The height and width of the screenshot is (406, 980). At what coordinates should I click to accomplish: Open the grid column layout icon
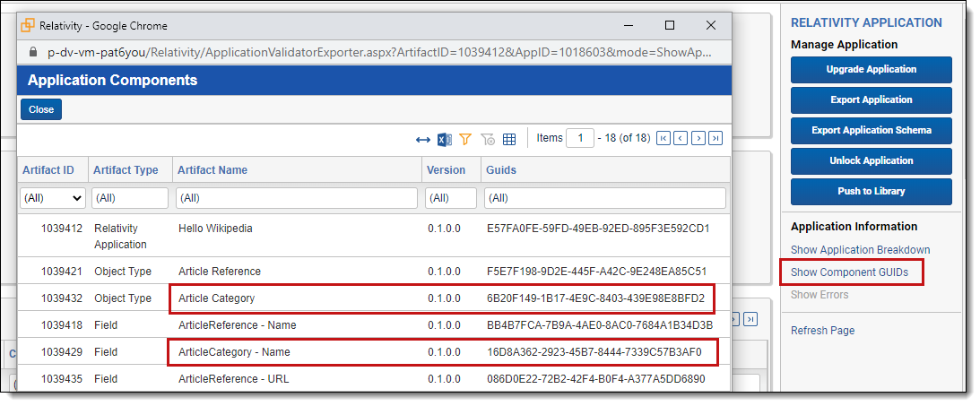tap(509, 139)
